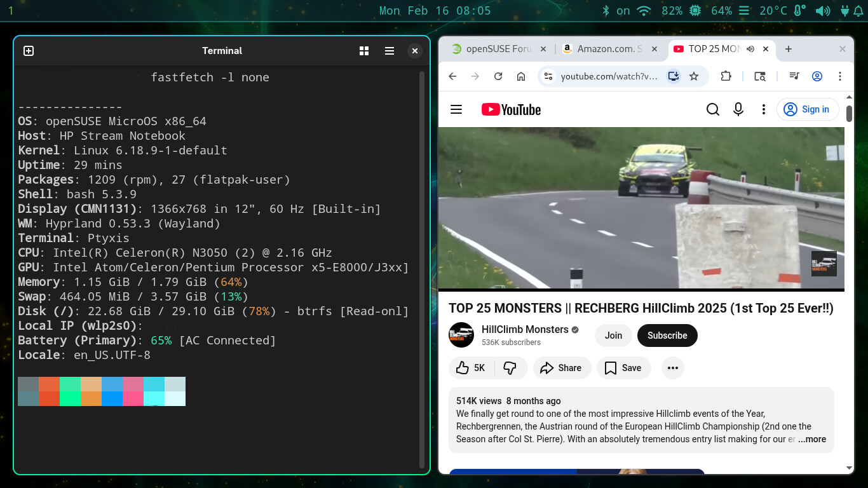
Task: Open the Chrome extensions puzzle icon
Action: [x=726, y=76]
